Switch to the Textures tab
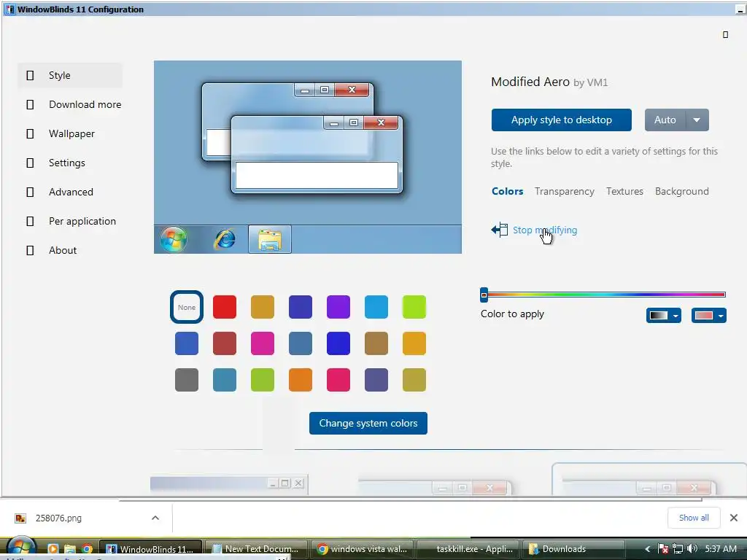Screen dimensions: 747x560 (624, 192)
